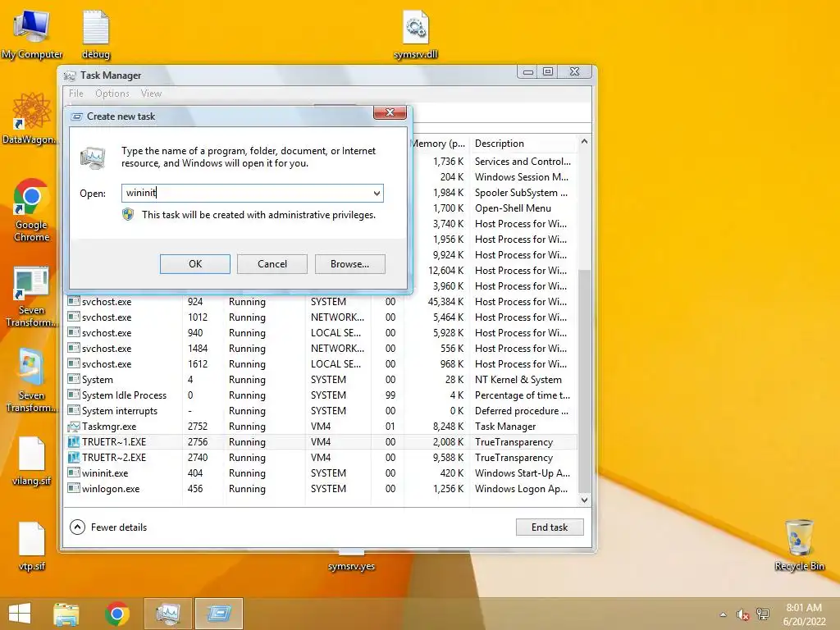The width and height of the screenshot is (840, 630).
Task: Click the 9,588 K memory value
Action: pyautogui.click(x=448, y=458)
